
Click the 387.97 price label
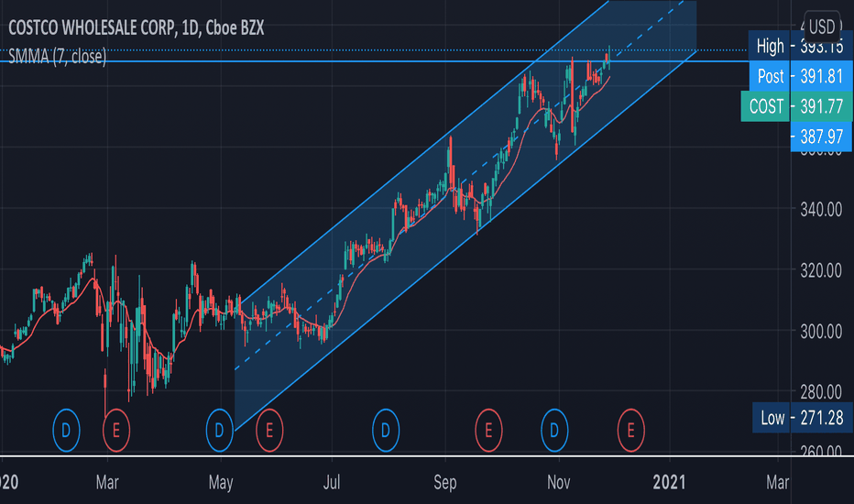(x=821, y=137)
